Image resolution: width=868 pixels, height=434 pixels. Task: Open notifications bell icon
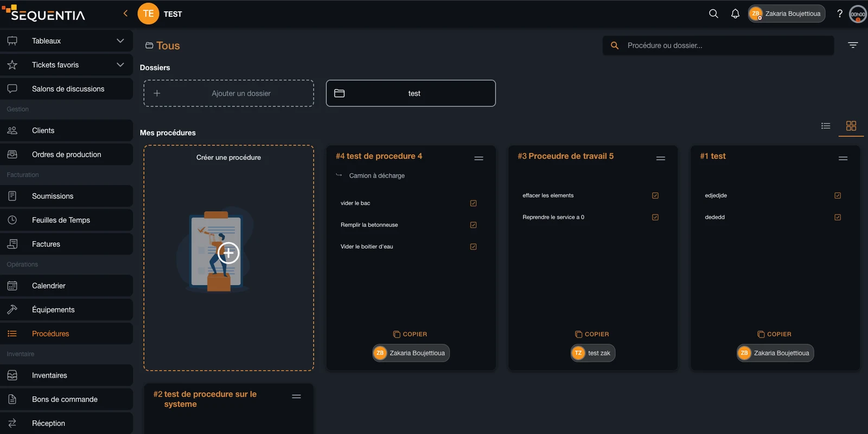click(x=735, y=14)
